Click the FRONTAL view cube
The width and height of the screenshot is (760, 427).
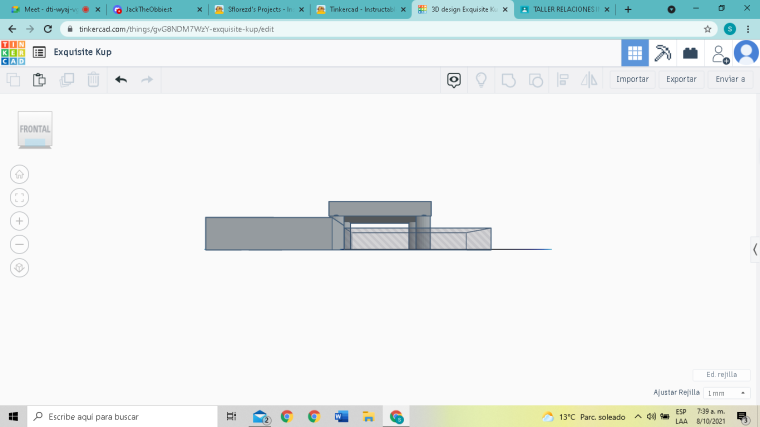tap(35, 129)
